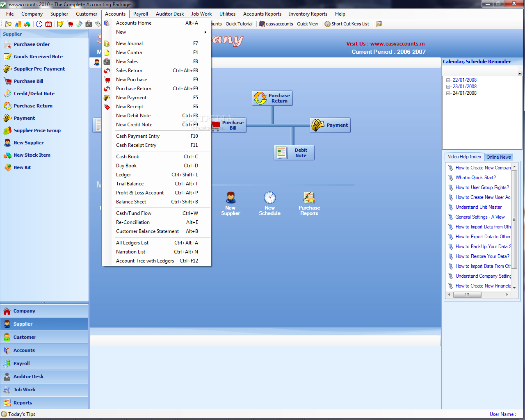The image size is (525, 420).
Task: Switch to the Job Work section in navigation
Action: [44, 390]
